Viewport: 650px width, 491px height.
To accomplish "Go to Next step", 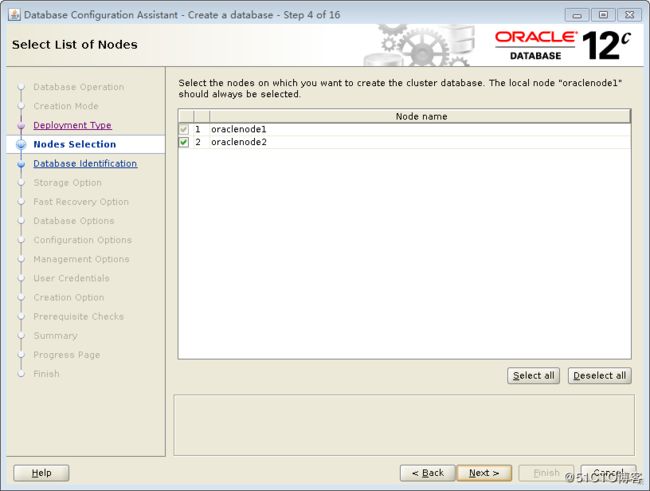I will (484, 473).
